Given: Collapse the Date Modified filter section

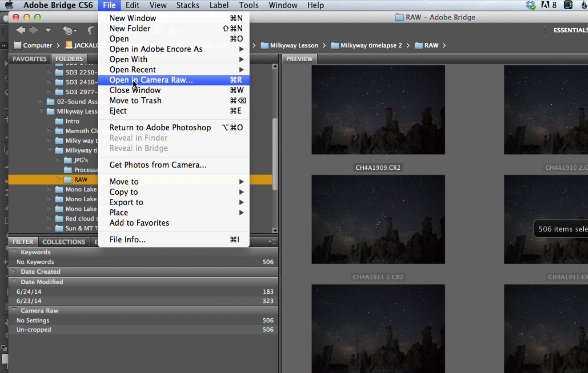Looking at the screenshot, I should 14,281.
